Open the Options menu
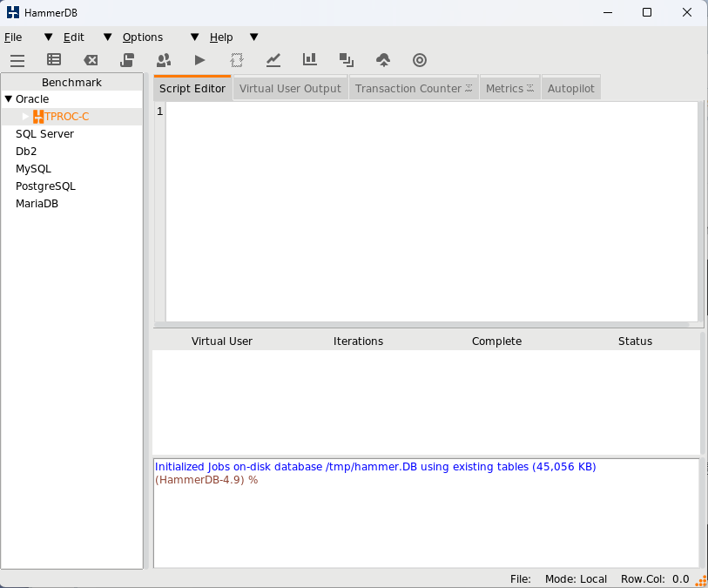The image size is (708, 588). click(143, 37)
